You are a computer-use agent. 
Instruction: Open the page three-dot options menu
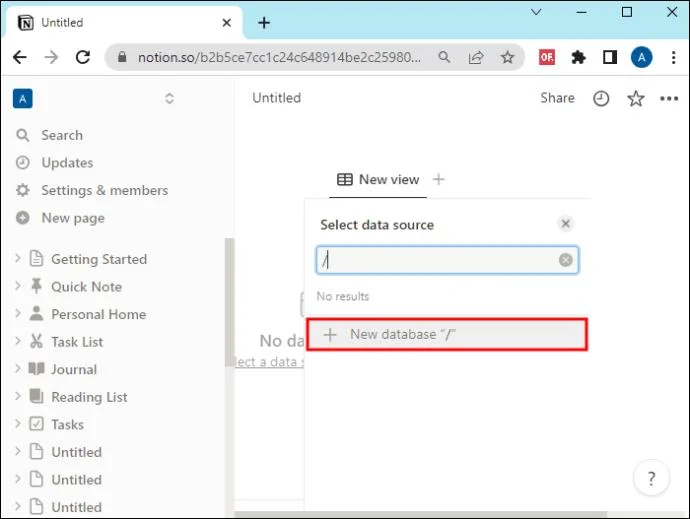click(669, 99)
